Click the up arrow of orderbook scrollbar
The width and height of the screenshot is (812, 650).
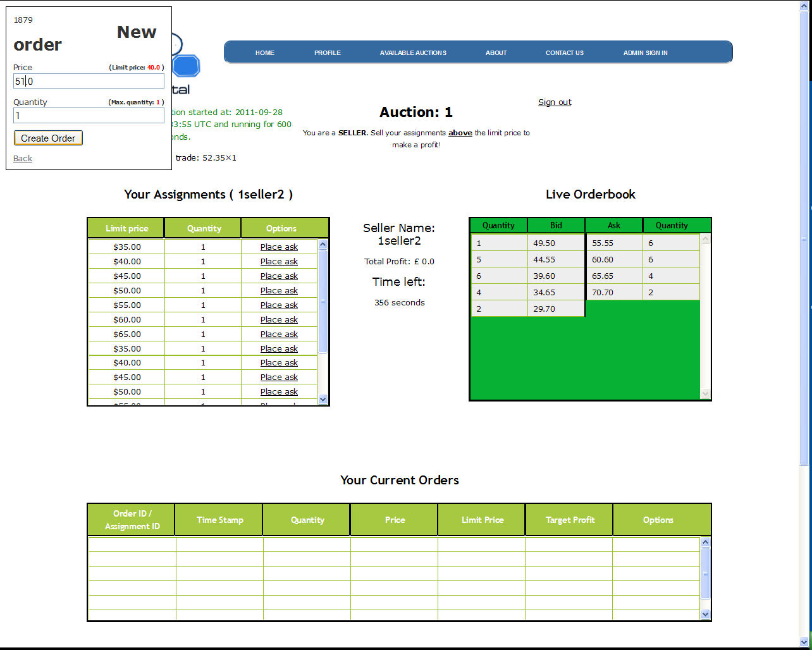tap(705, 238)
